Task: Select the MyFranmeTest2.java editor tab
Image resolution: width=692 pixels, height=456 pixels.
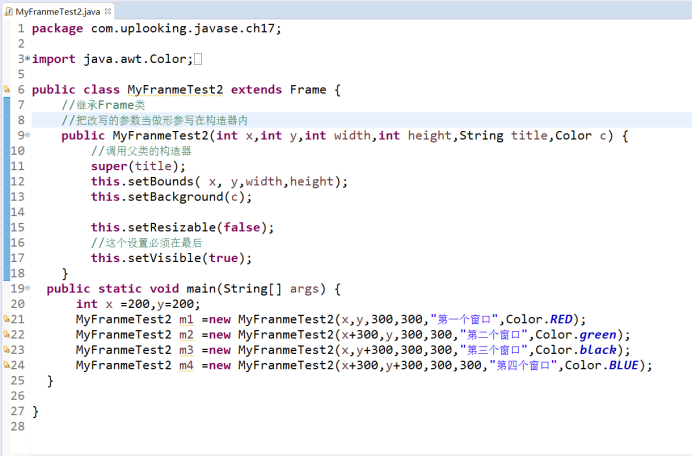Action: 57,11
